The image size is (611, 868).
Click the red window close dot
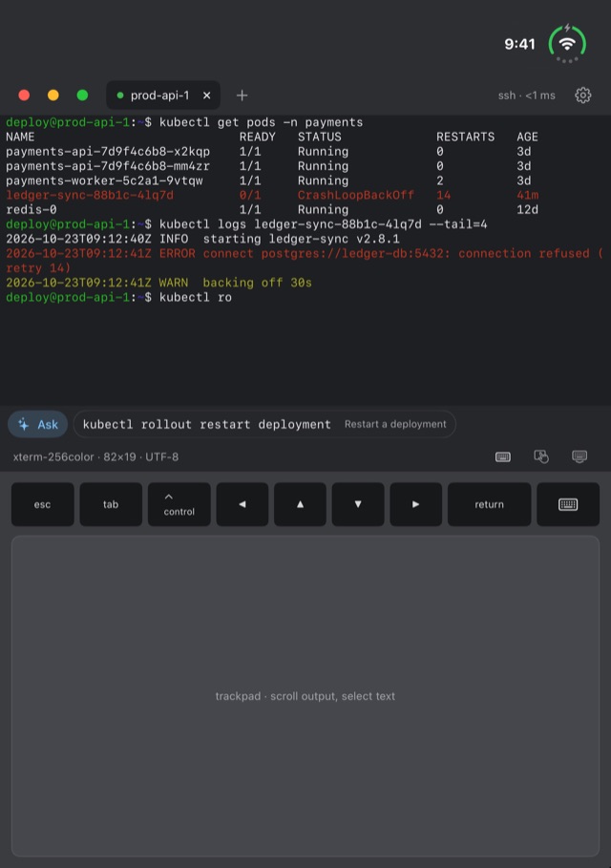point(24,95)
